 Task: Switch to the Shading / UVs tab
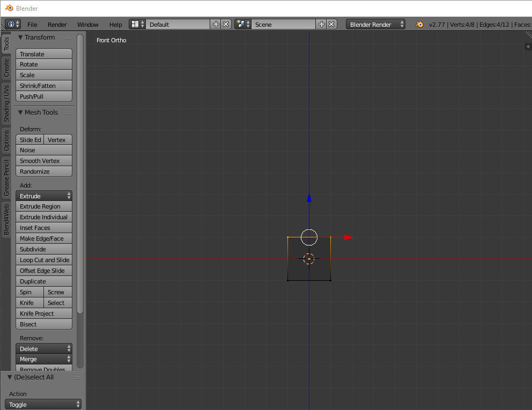click(x=6, y=103)
